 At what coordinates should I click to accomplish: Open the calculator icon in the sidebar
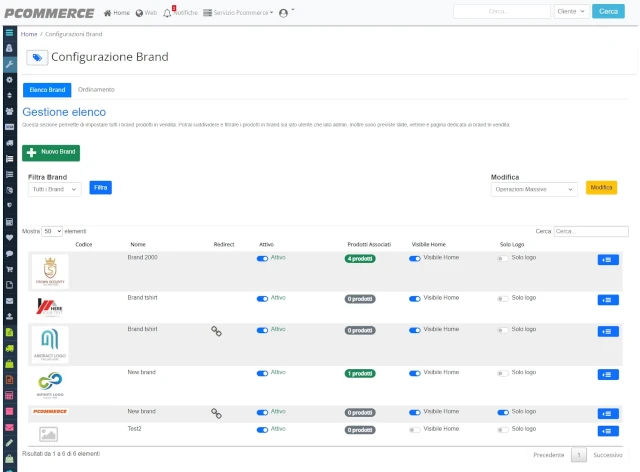point(9,222)
